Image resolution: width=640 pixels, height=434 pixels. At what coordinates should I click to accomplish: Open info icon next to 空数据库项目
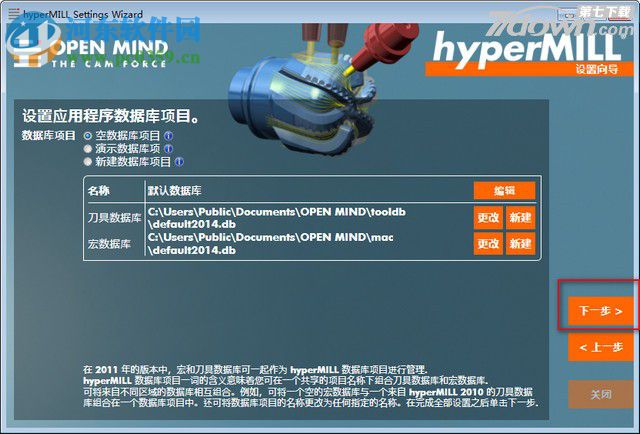pyautogui.click(x=168, y=136)
